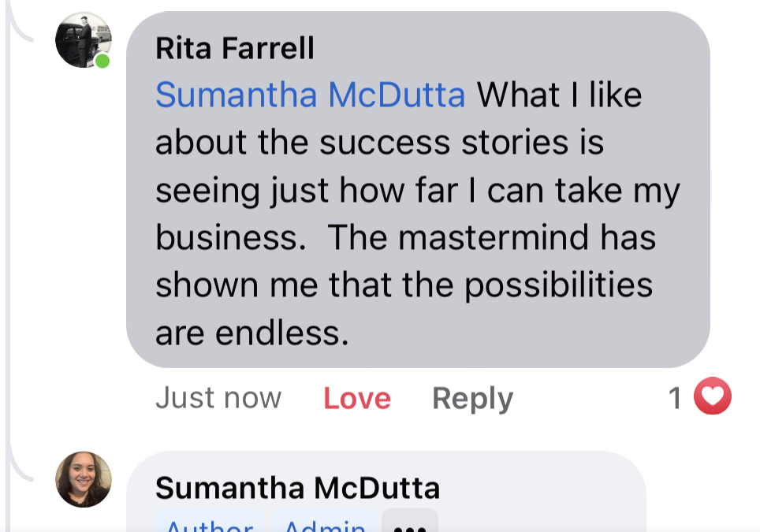
Task: Reply to Rita Farrell's comment
Action: [x=472, y=398]
